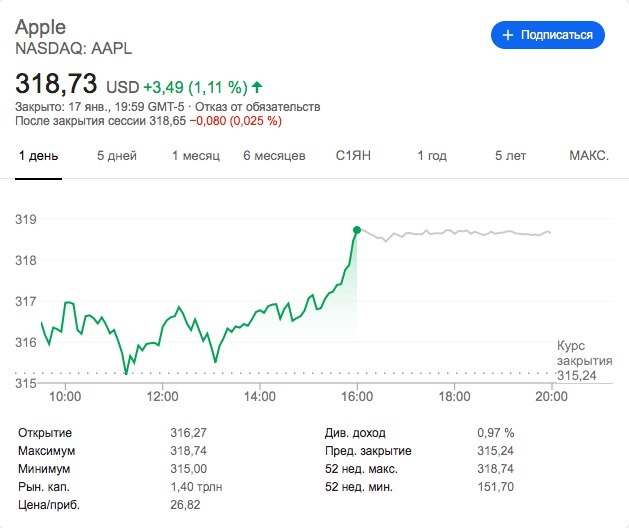The height and width of the screenshot is (528, 629).
Task: Open the 1 год chart range
Action: point(432,155)
